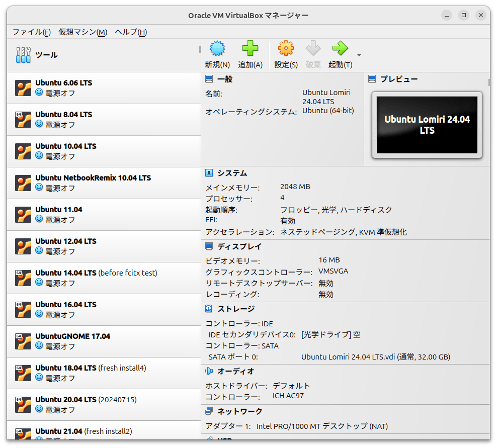Click the ツール label in sidebar
The image size is (497, 448).
(46, 55)
